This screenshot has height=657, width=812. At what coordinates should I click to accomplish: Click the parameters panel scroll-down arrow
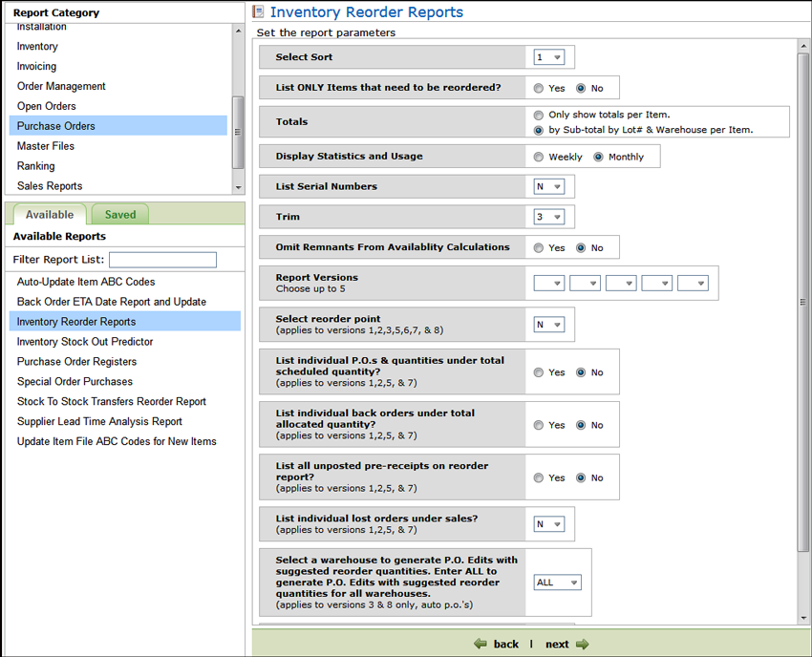click(x=803, y=619)
